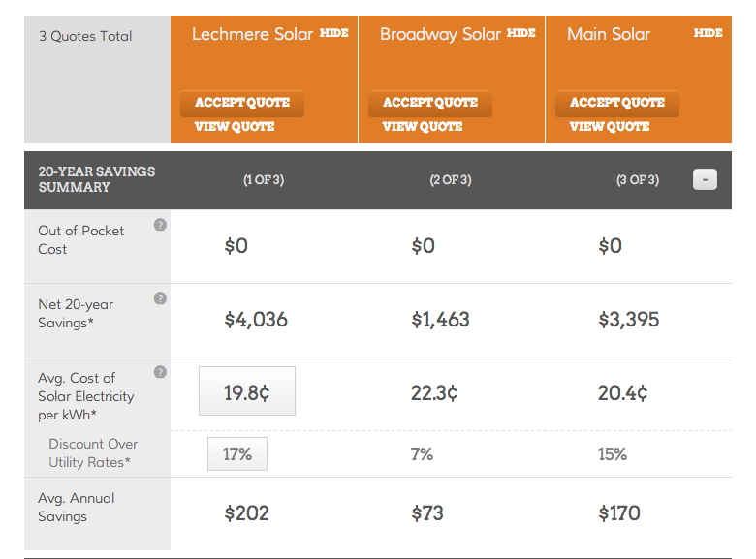Screen dimensions: 756x559
Task: Click the (2 OF 3) column indicator
Action: pos(451,180)
